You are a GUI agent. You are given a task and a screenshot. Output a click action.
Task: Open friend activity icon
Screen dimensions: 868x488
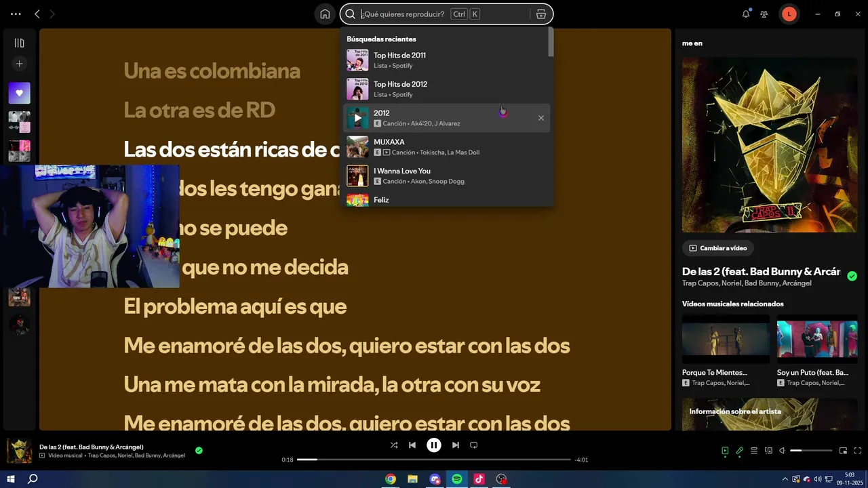click(764, 14)
